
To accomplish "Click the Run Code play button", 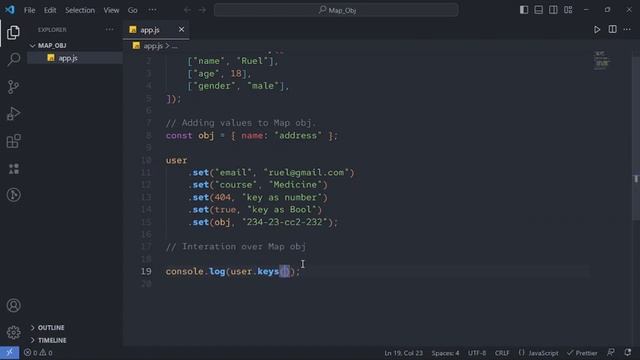I will point(597,29).
